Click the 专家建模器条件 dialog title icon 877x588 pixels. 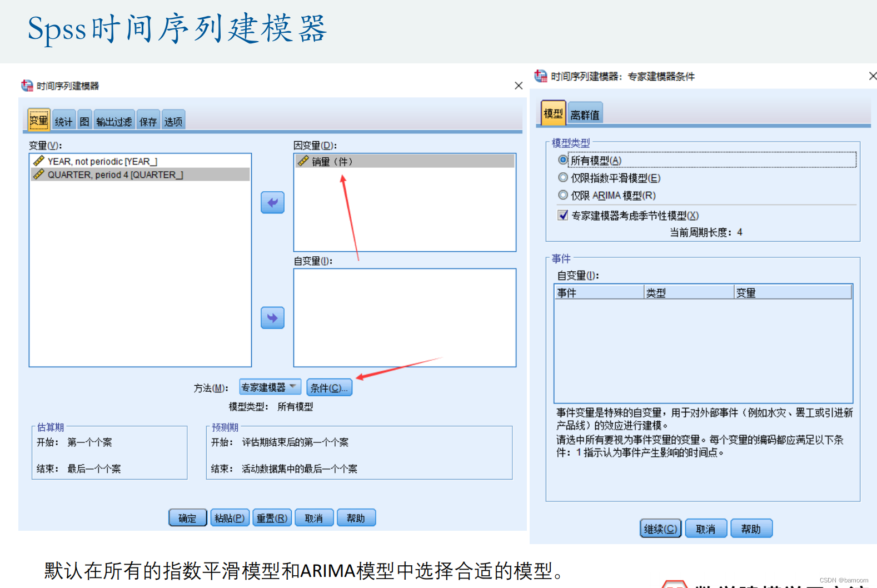[541, 76]
